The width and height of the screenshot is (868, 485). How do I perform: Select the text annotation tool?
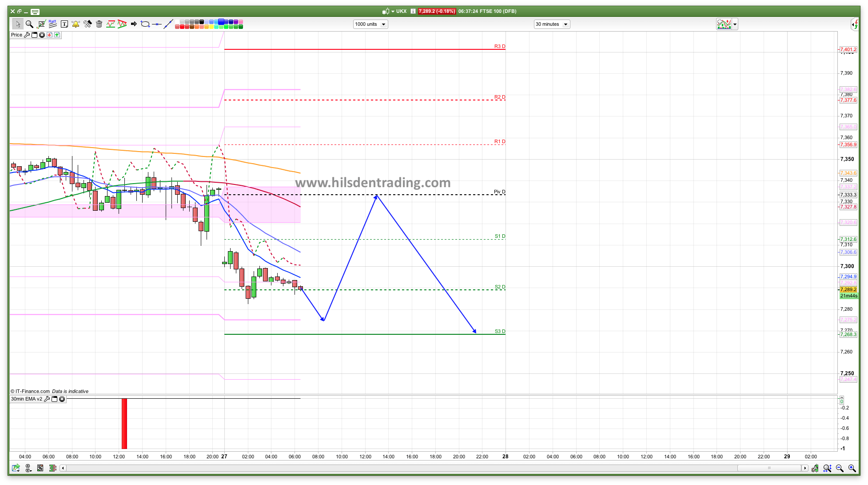point(64,24)
